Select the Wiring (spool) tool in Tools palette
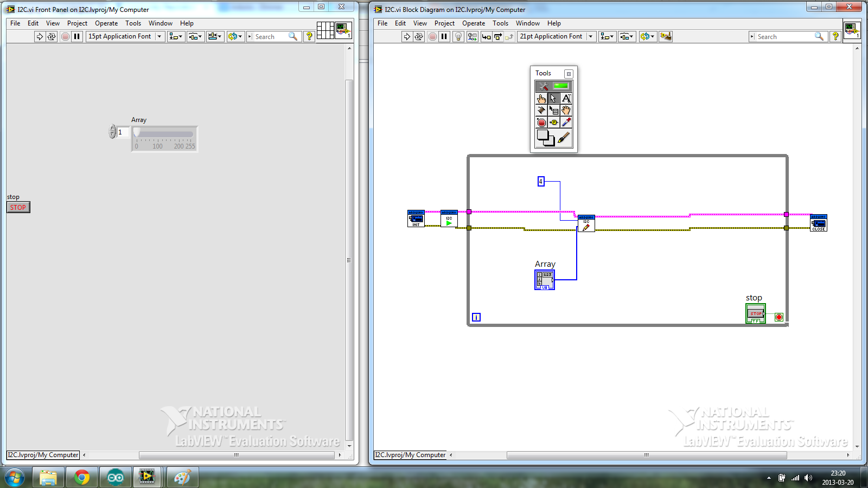This screenshot has width=868, height=488. point(541,110)
